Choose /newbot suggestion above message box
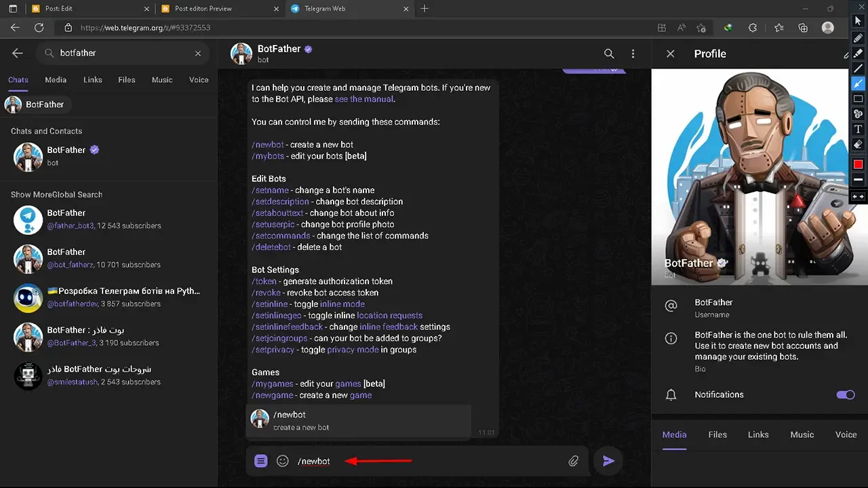Viewport: 868px width, 488px height. click(359, 420)
